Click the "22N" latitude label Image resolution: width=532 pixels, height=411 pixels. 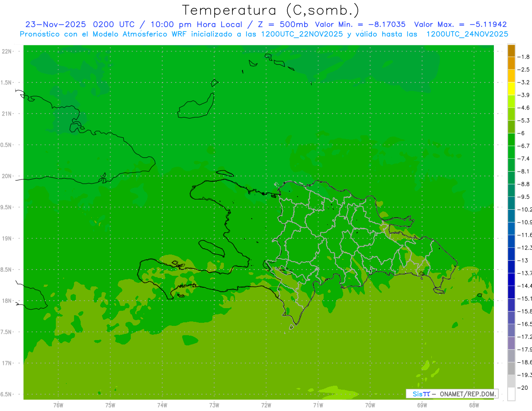[x=7, y=51]
